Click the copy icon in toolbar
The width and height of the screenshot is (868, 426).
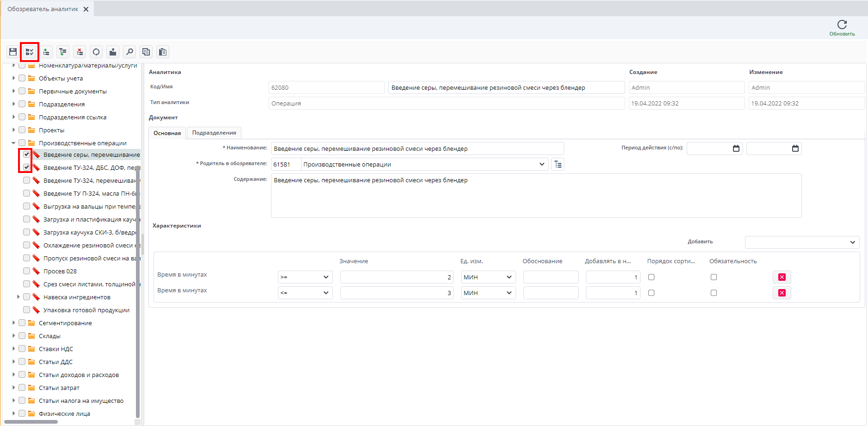point(146,52)
